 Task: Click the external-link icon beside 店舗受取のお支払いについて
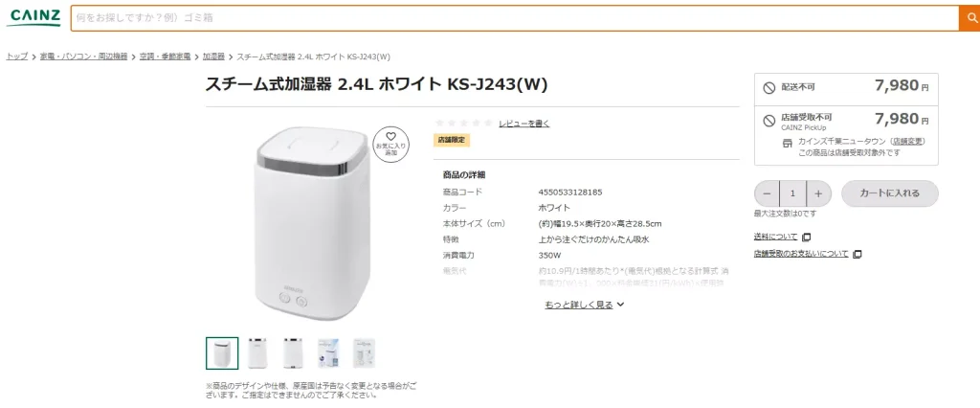[857, 254]
